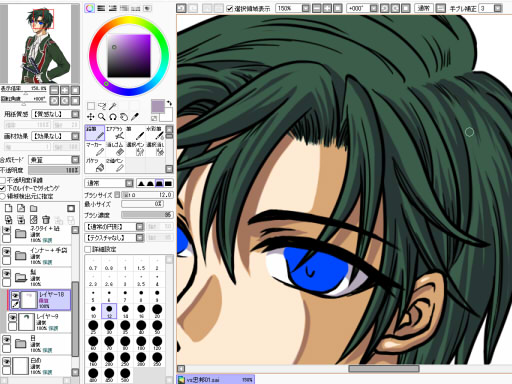Swap foreground and background colors
The width and height of the screenshot is (512, 384).
pos(170,103)
